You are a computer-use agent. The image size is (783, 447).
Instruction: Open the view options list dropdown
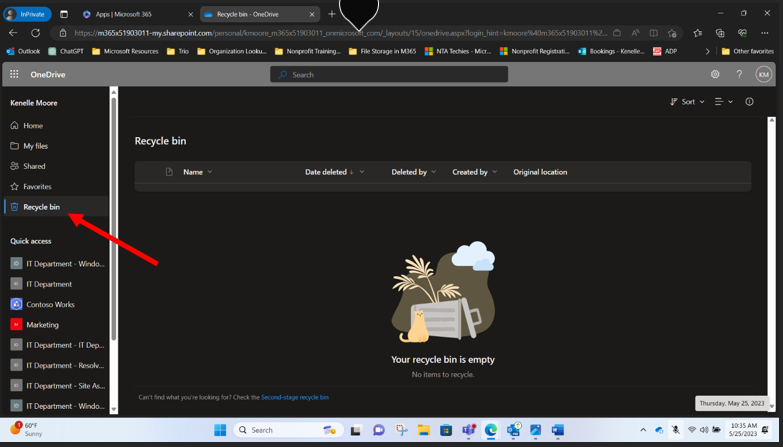(x=724, y=101)
